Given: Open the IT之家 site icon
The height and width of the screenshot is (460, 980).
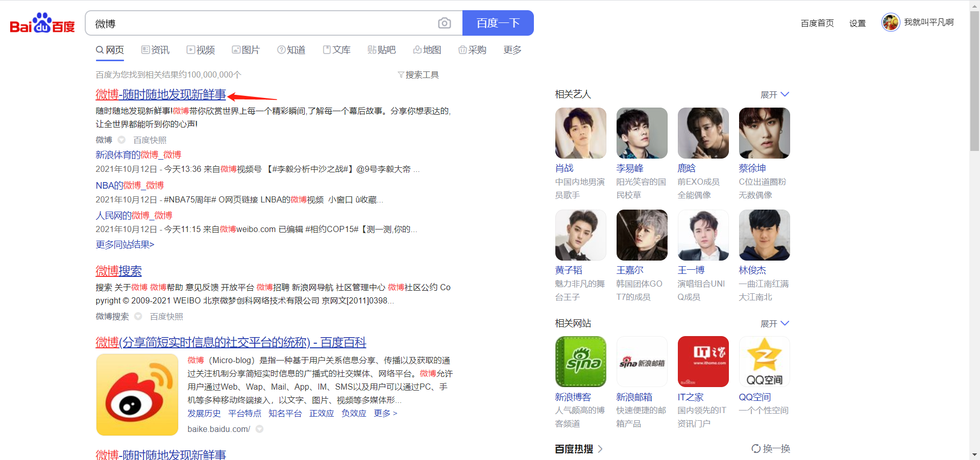Looking at the screenshot, I should (703, 362).
